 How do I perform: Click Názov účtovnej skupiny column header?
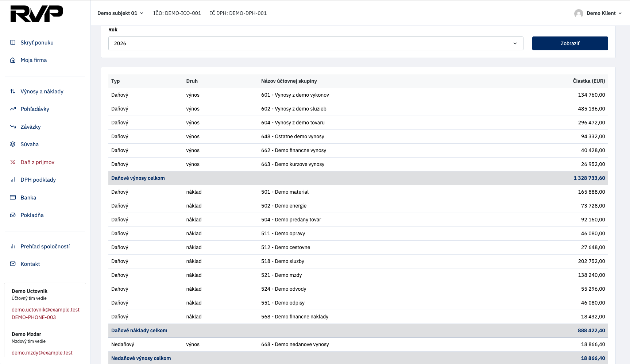point(289,81)
